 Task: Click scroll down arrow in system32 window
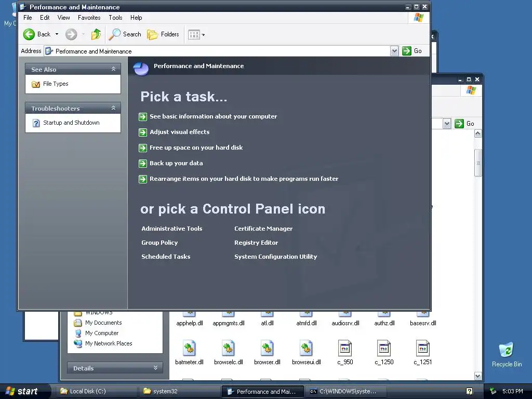tap(478, 376)
